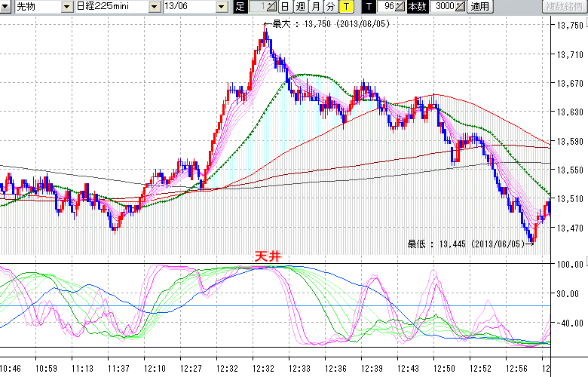588x377 pixels.
Task: Click the 適用 apply button
Action: (479, 7)
